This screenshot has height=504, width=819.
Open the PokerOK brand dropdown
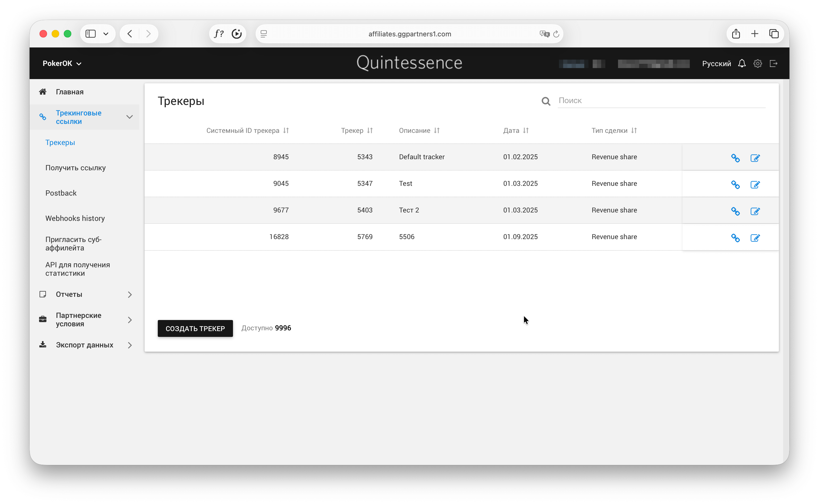coord(62,63)
